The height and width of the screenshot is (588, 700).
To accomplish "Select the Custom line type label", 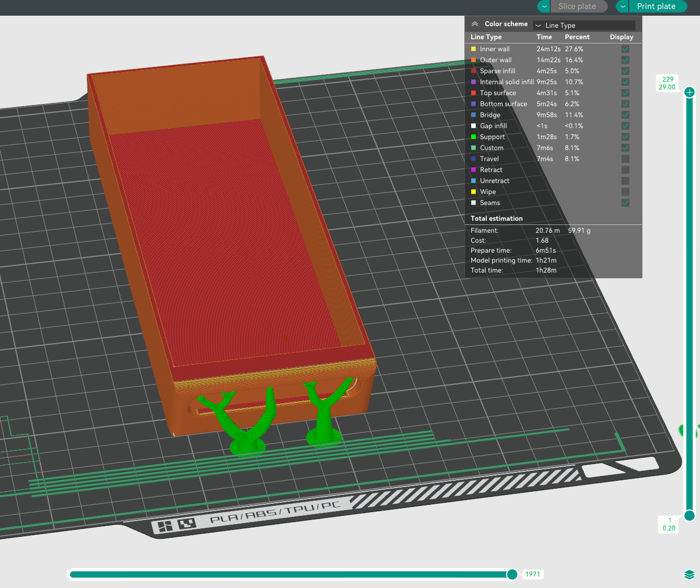I will pos(492,148).
